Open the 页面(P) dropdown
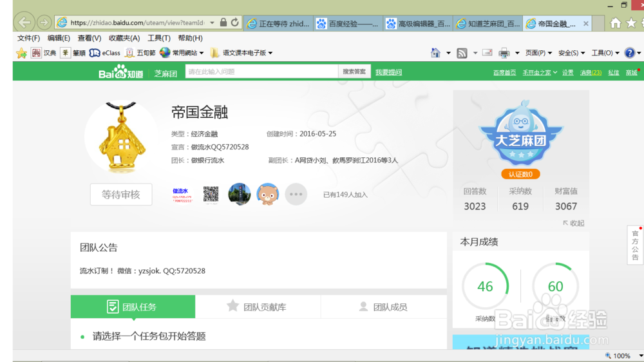Screen dimensions: 644x362 click(538, 53)
